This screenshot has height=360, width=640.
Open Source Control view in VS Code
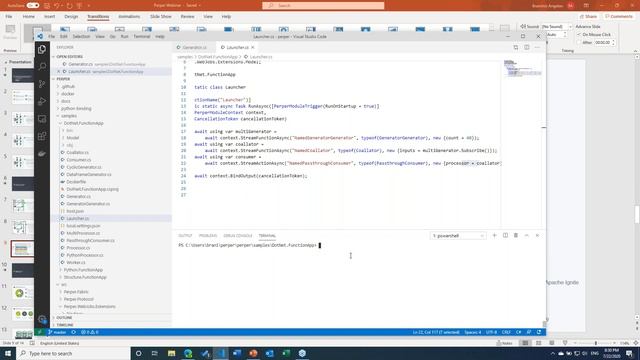click(x=42, y=84)
